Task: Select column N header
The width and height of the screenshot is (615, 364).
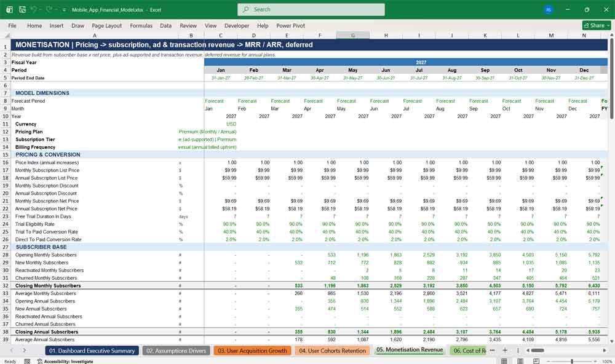Action: (584, 35)
